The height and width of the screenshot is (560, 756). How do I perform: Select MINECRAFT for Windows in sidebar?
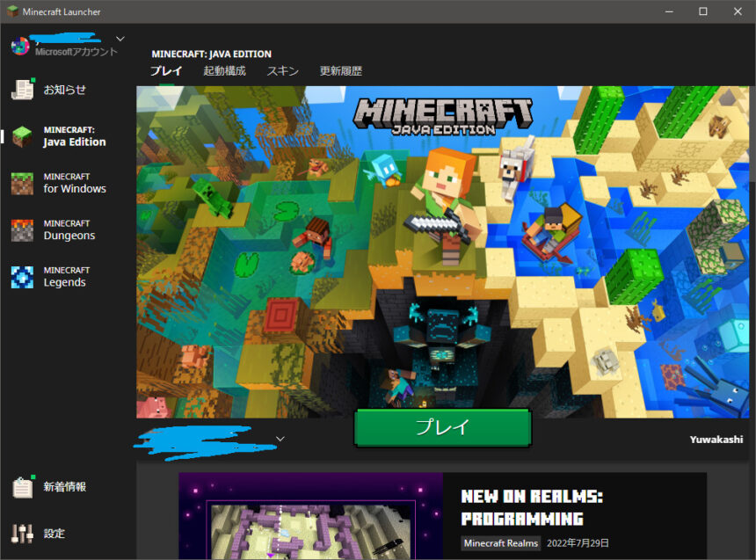pos(75,183)
